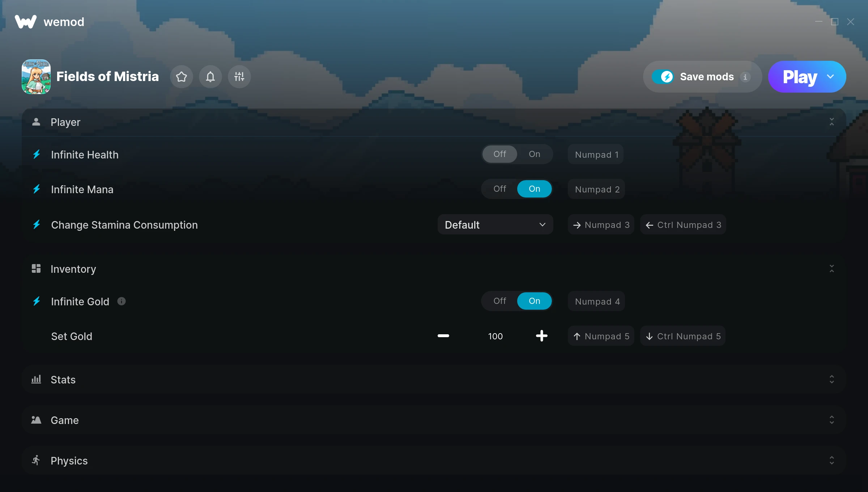
Task: Click the Inventory category icon
Action: (x=36, y=268)
